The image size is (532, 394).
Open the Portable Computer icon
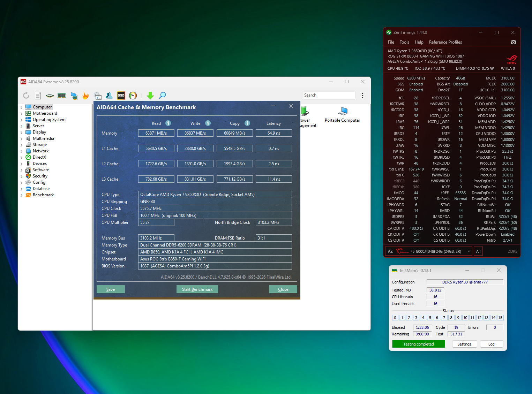tap(343, 114)
